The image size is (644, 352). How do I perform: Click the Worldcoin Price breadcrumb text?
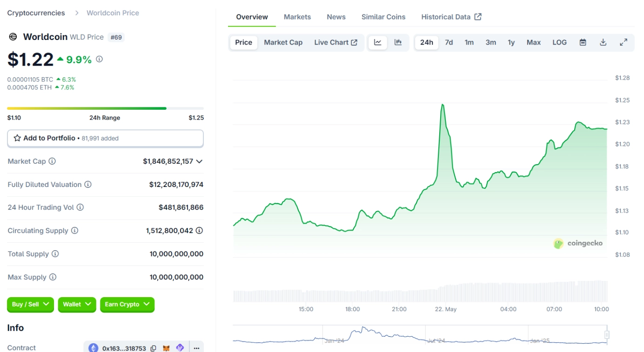click(113, 13)
